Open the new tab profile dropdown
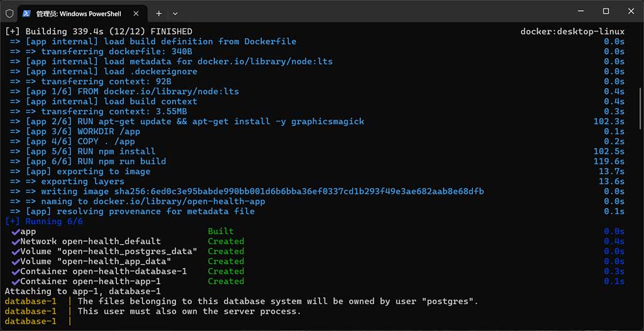644x331 pixels. click(x=175, y=14)
